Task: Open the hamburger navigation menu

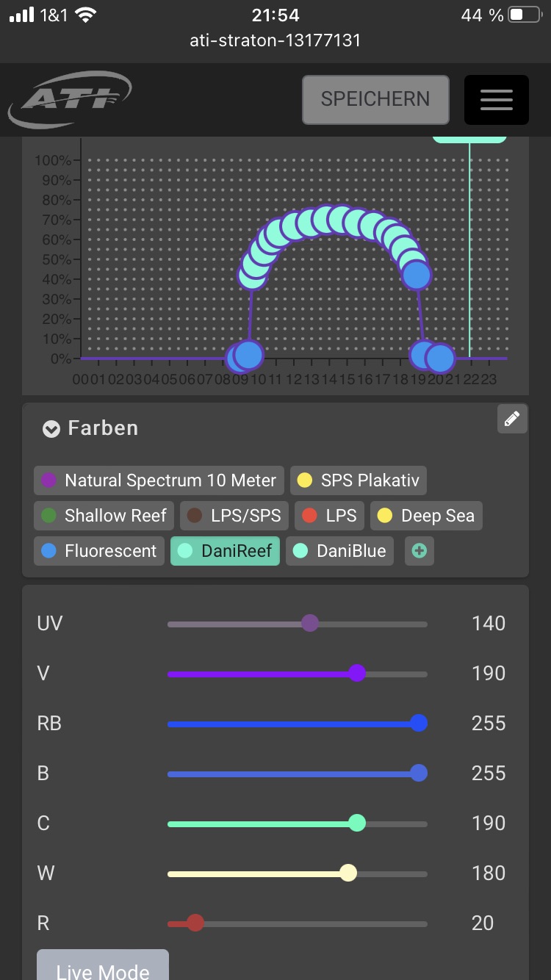Action: tap(496, 100)
